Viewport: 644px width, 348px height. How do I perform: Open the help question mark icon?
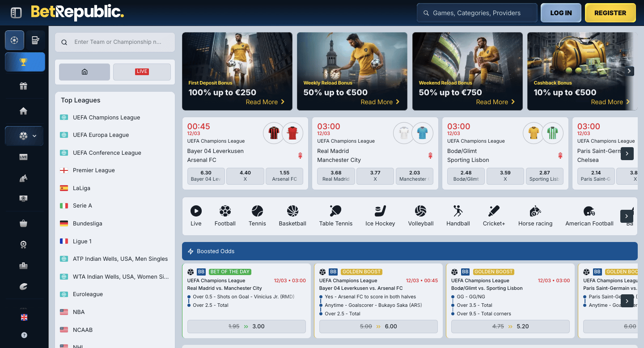[24, 335]
